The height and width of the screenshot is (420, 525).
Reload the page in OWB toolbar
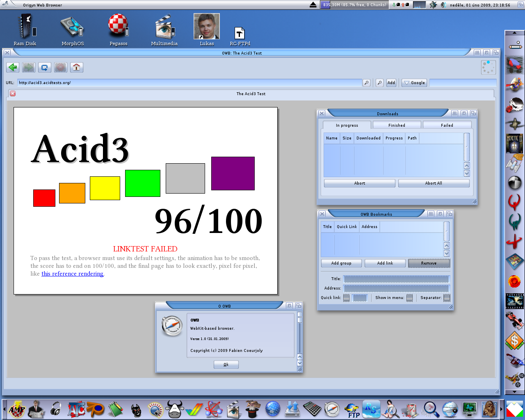point(45,67)
